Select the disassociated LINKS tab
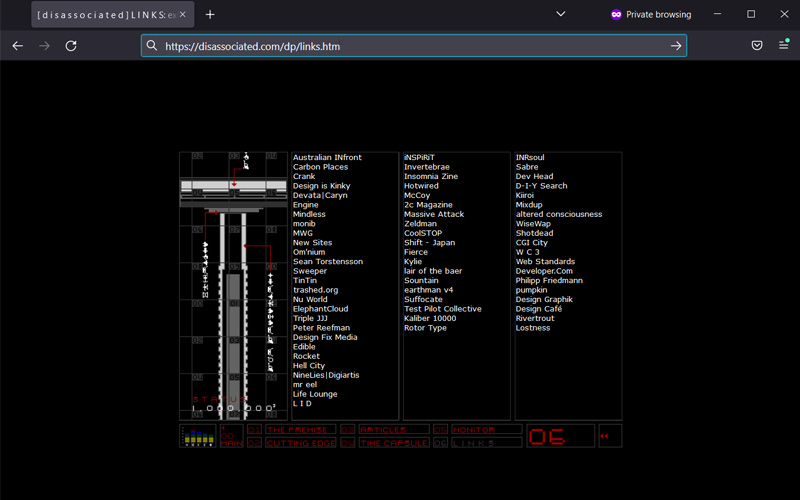Image resolution: width=800 pixels, height=500 pixels. pyautogui.click(x=113, y=14)
